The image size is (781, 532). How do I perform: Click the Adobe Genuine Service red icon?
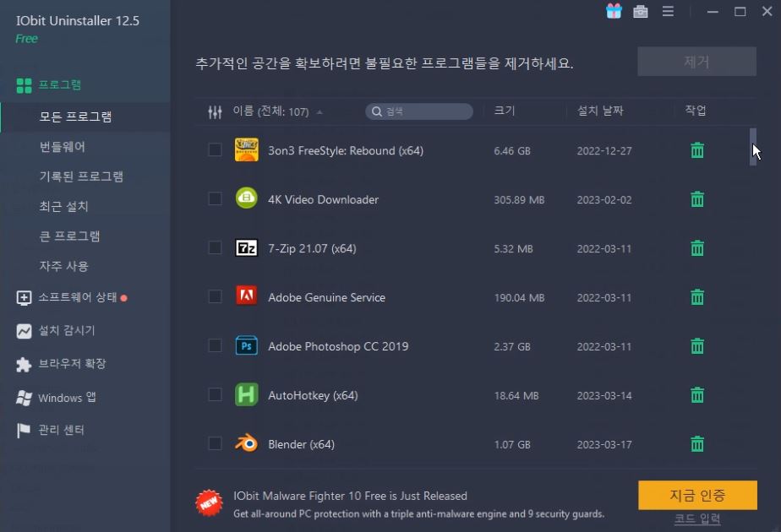[247, 296]
